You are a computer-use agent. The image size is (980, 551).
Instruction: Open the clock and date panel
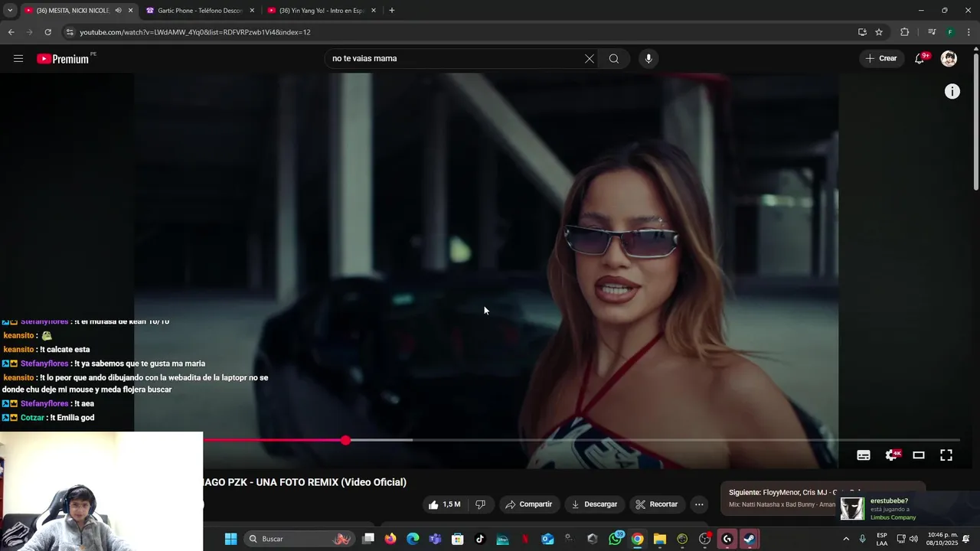(x=942, y=539)
